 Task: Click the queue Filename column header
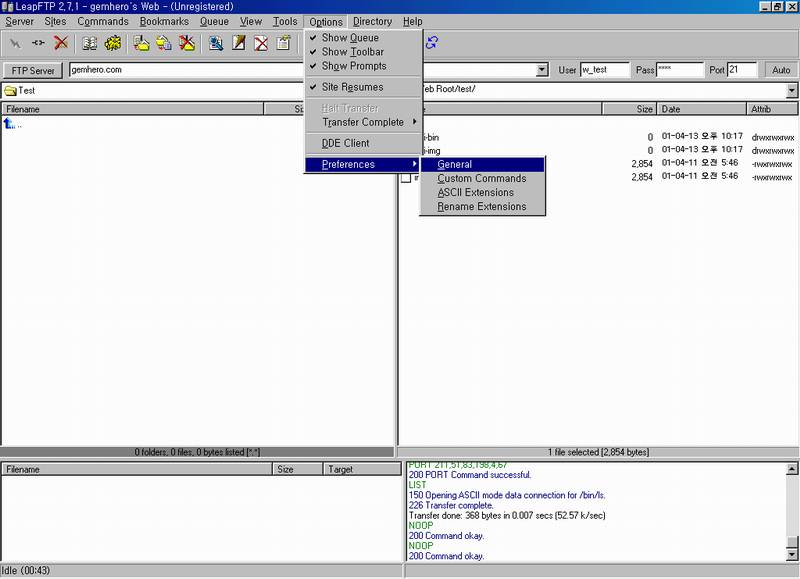[x=137, y=469]
